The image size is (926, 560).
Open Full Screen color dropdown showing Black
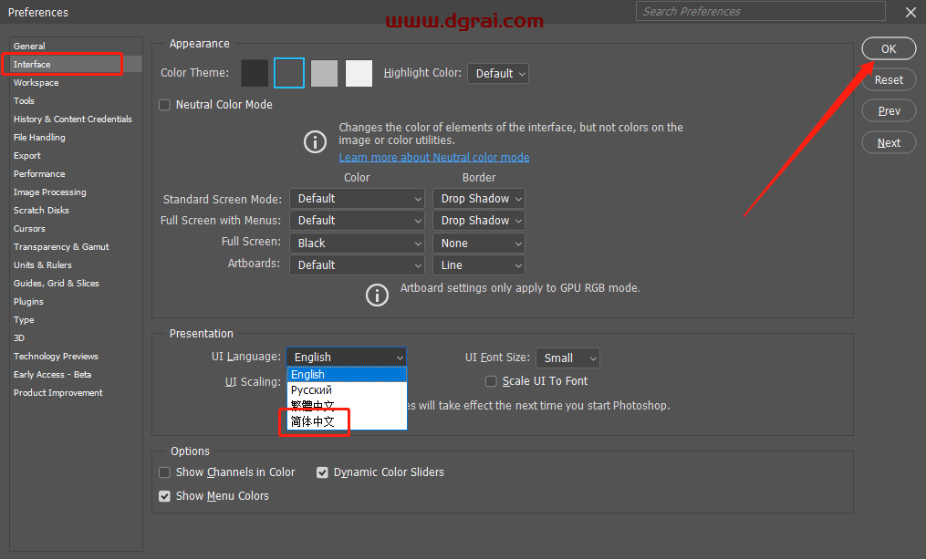(358, 244)
